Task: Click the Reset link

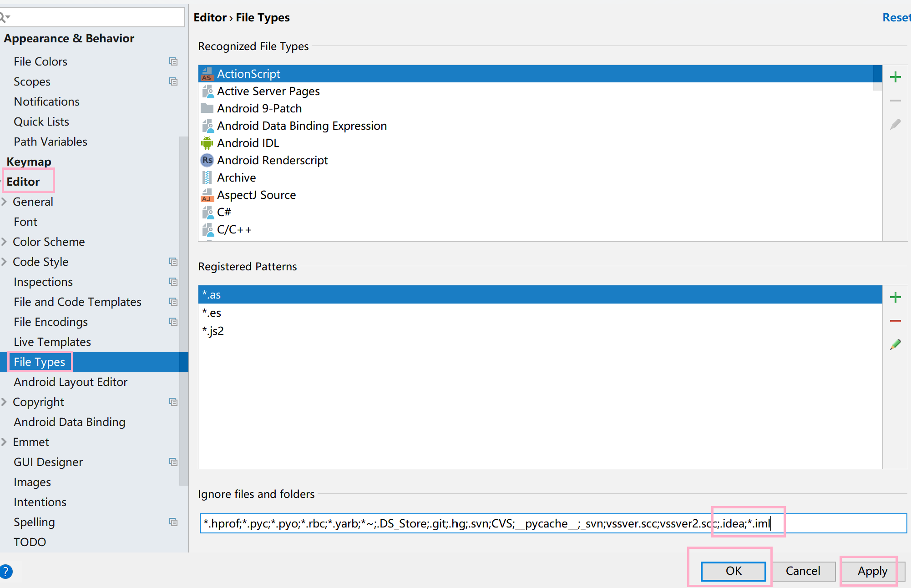Action: click(896, 17)
